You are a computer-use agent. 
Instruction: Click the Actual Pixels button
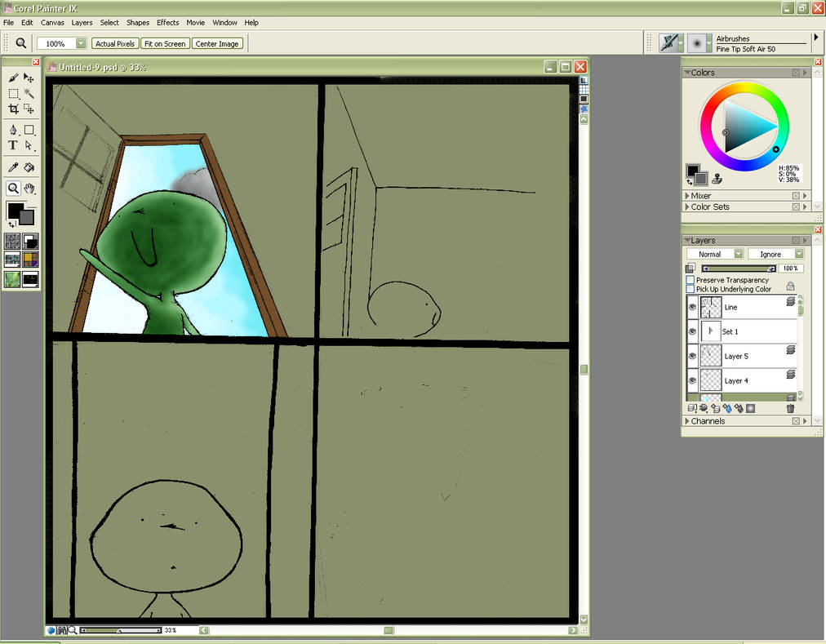click(114, 43)
